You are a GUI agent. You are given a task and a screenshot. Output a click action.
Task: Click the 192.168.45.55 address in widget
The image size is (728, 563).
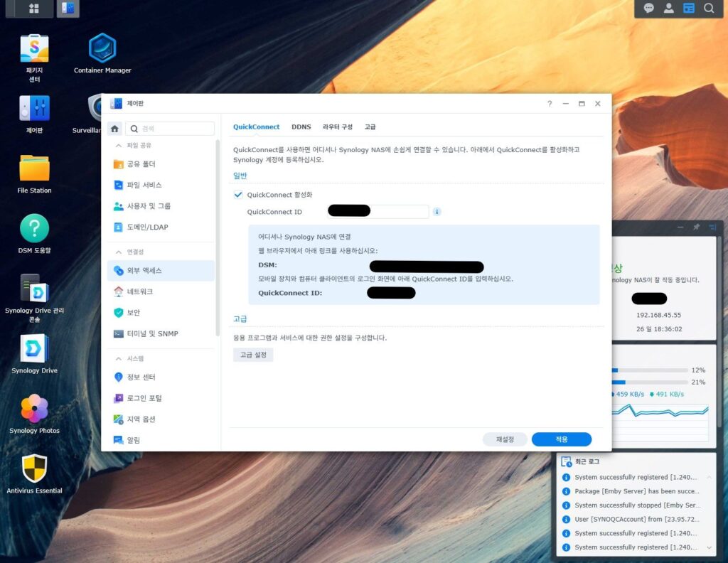pos(658,315)
